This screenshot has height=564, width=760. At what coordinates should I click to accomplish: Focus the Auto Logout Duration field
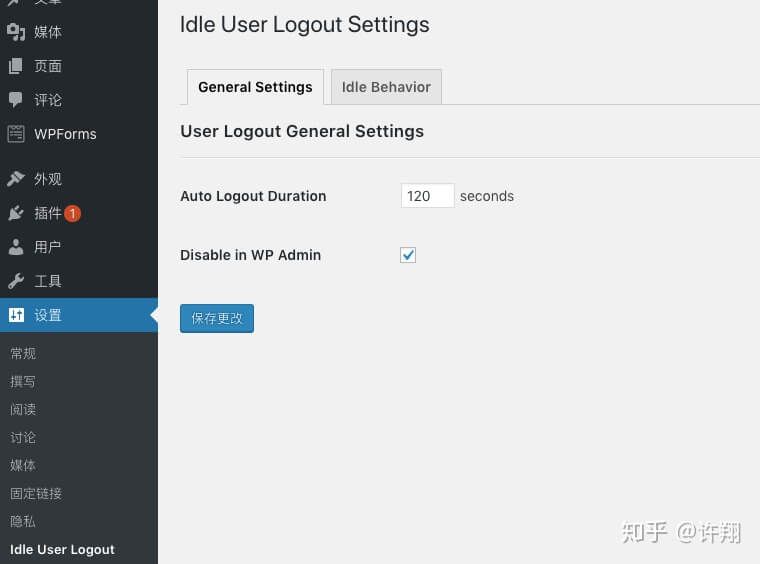[427, 196]
